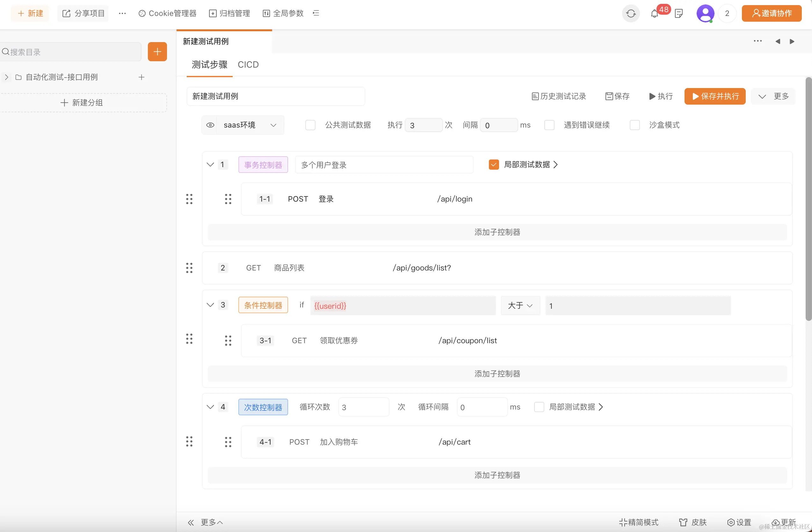Click drag handle of step 2 商品列表
The image size is (812, 532).
[x=189, y=268]
